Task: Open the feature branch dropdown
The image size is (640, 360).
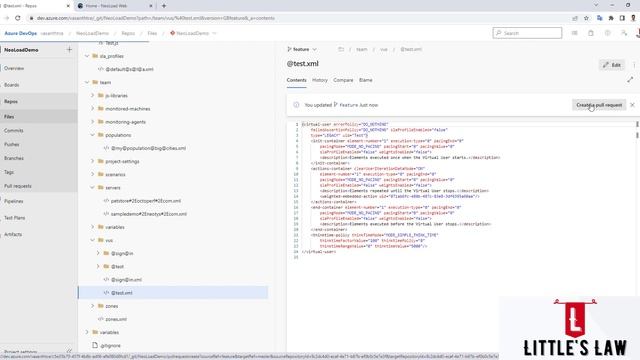Action: (x=302, y=49)
